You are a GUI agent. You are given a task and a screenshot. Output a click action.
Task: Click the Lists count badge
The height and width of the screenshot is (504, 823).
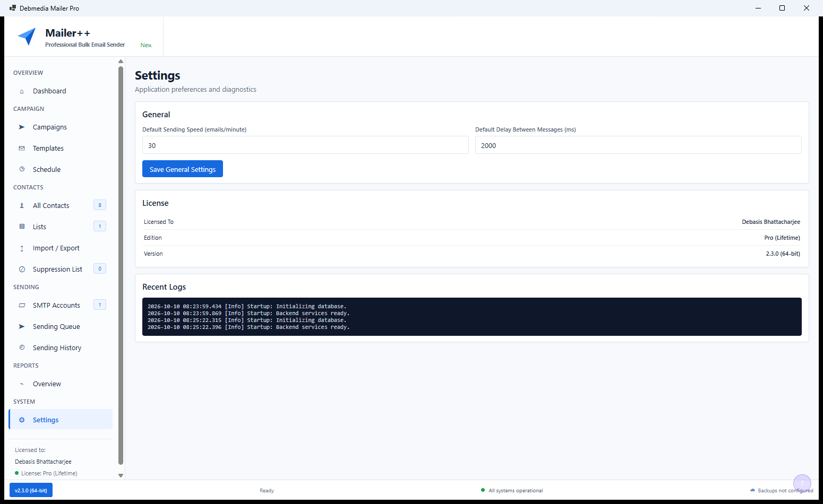pyautogui.click(x=100, y=227)
